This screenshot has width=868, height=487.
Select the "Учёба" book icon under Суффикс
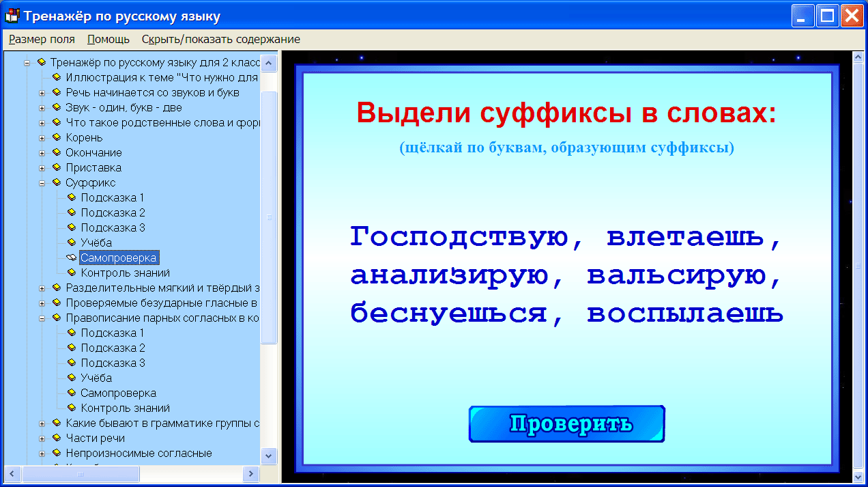pyautogui.click(x=72, y=242)
